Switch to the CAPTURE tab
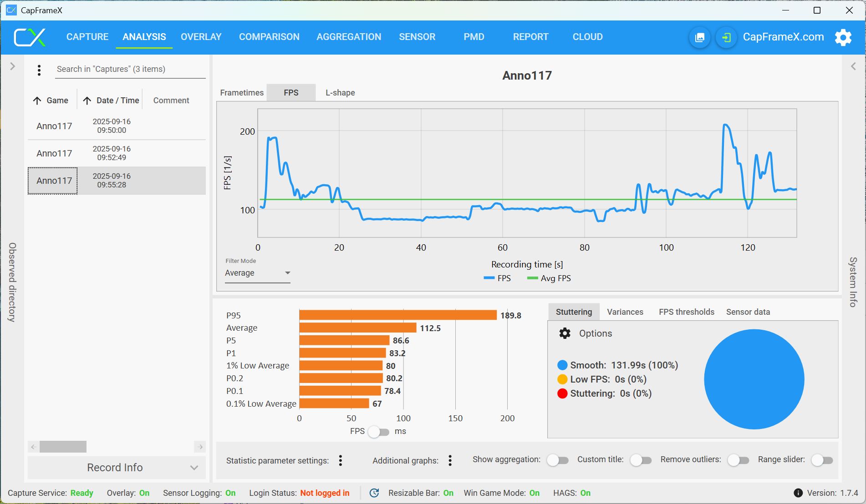Viewport: 866px width, 504px height. click(87, 37)
